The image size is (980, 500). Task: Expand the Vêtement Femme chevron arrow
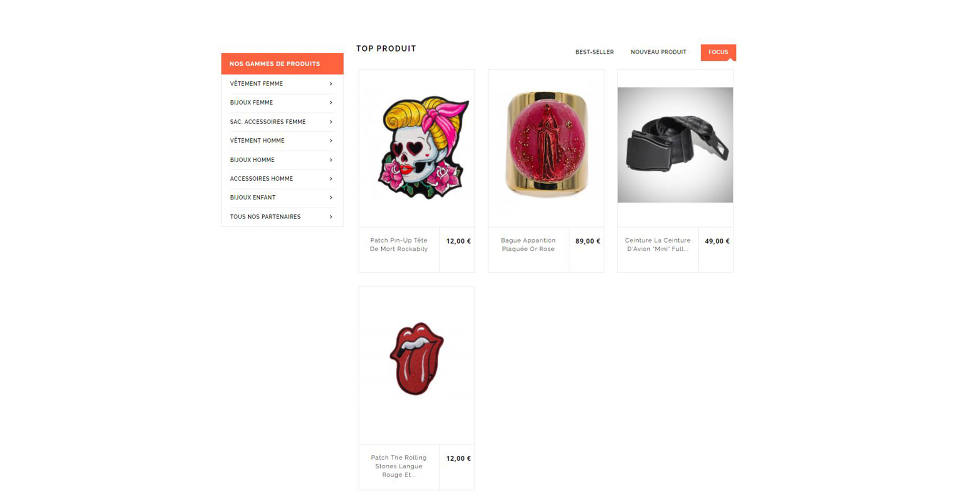[x=331, y=84]
